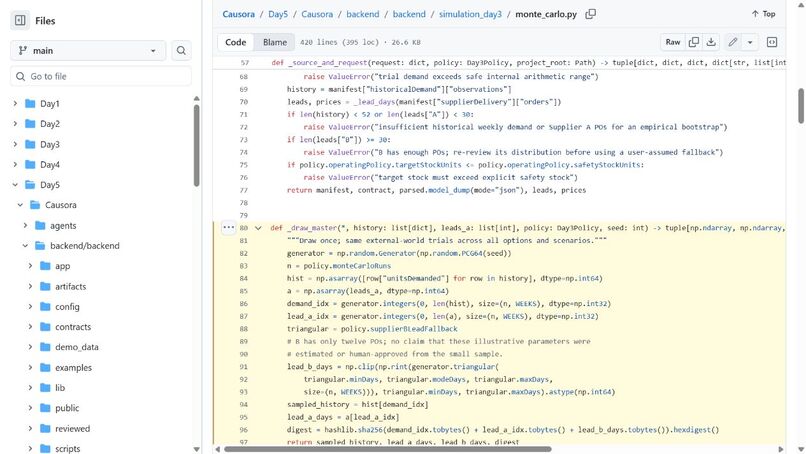The height and width of the screenshot is (454, 806).
Task: Click the search files magnifier button
Action: (181, 50)
